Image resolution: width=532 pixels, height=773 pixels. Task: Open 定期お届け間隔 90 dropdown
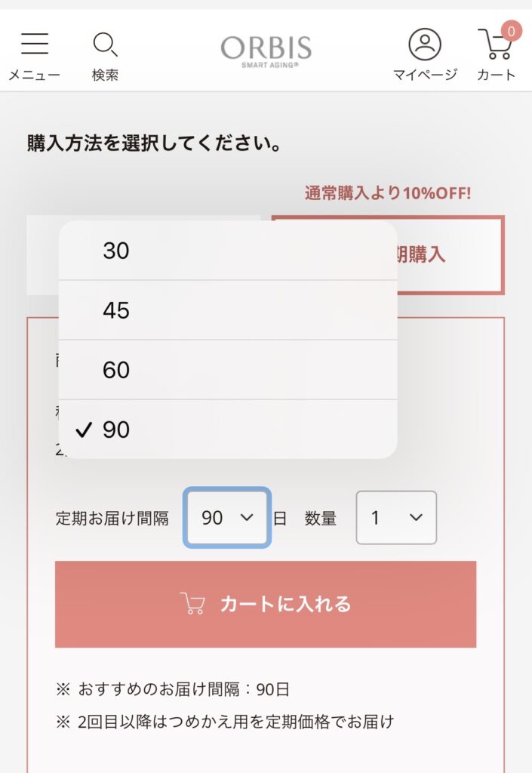[x=227, y=518]
